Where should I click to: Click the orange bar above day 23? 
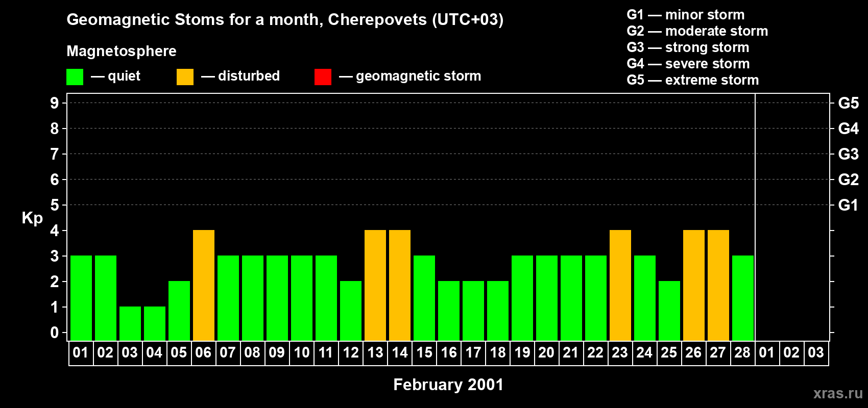pos(620,285)
